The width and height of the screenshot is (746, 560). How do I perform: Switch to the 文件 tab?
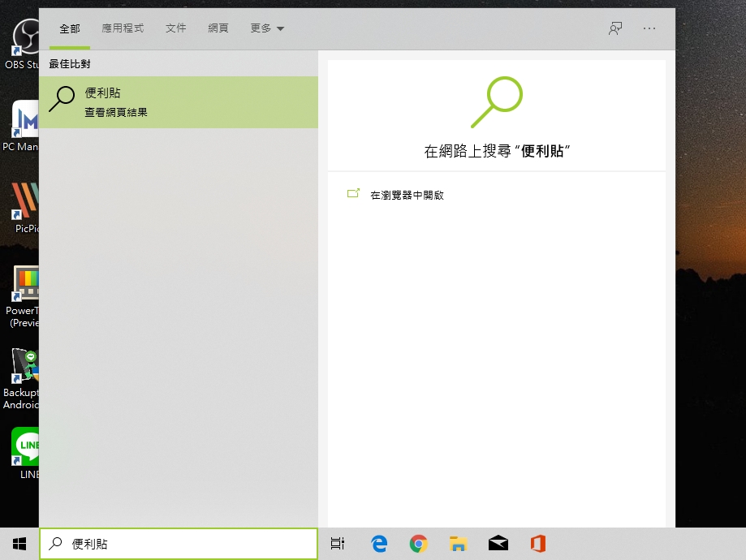(x=176, y=28)
